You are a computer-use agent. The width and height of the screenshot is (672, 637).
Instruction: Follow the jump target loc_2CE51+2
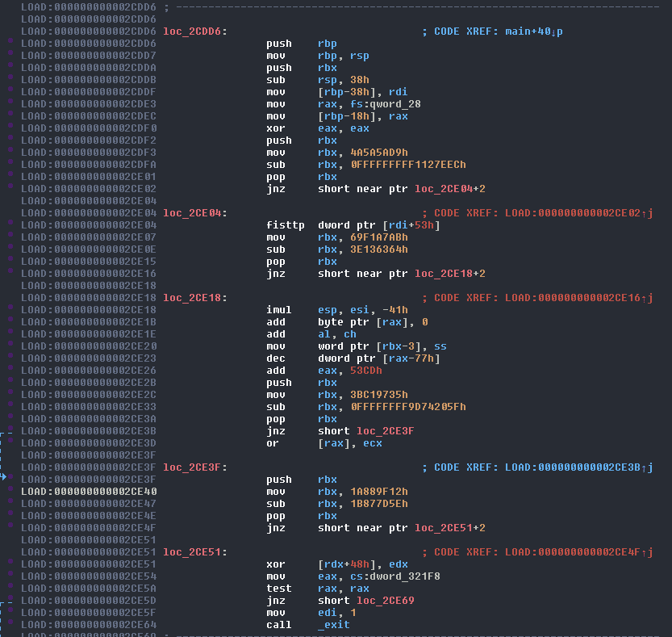click(x=450, y=528)
